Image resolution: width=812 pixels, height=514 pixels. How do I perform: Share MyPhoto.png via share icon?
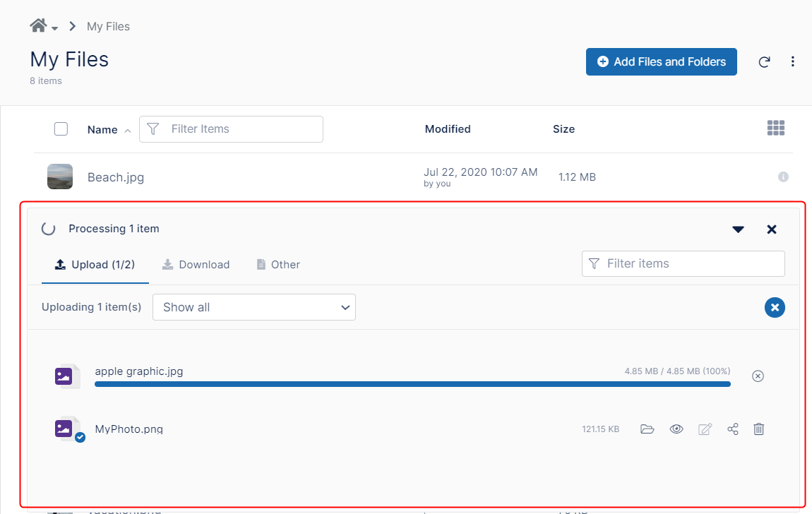[733, 429]
